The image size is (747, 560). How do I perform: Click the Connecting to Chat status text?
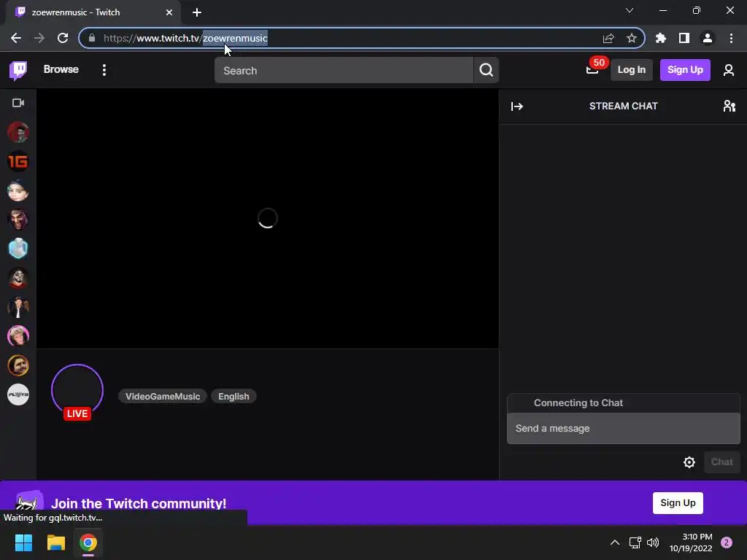(578, 402)
